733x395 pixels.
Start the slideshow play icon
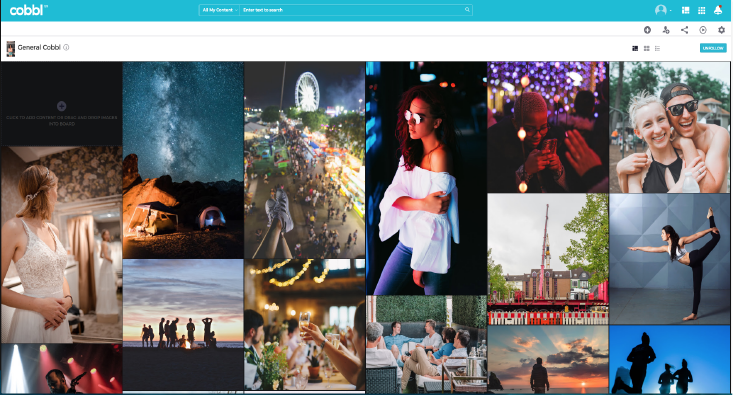coord(703,30)
